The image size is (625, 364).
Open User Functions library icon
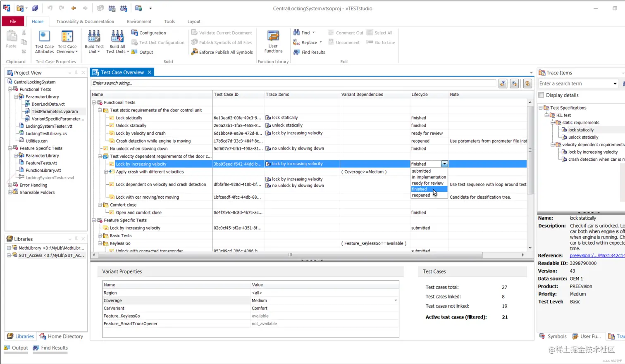coord(273,42)
